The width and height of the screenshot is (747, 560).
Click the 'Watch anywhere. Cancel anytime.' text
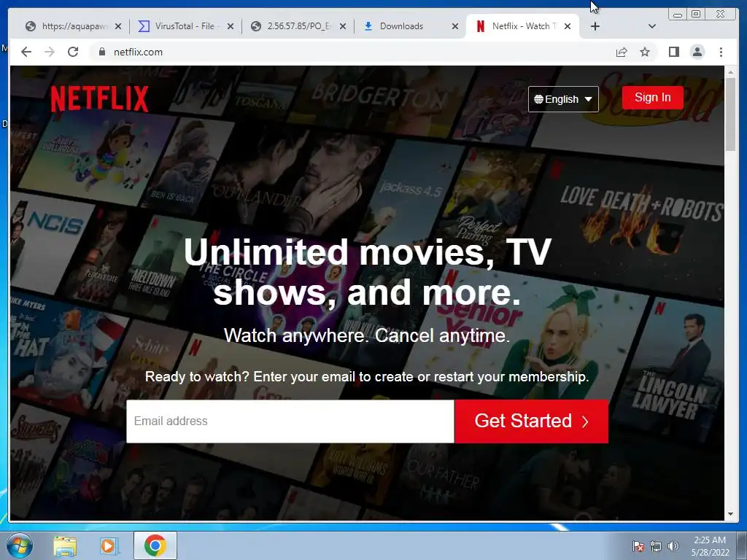(x=367, y=335)
